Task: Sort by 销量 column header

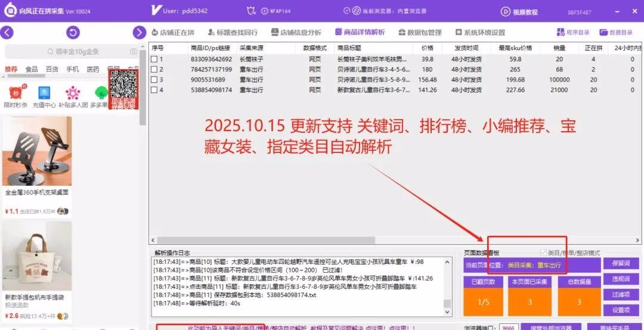Action: click(559, 48)
